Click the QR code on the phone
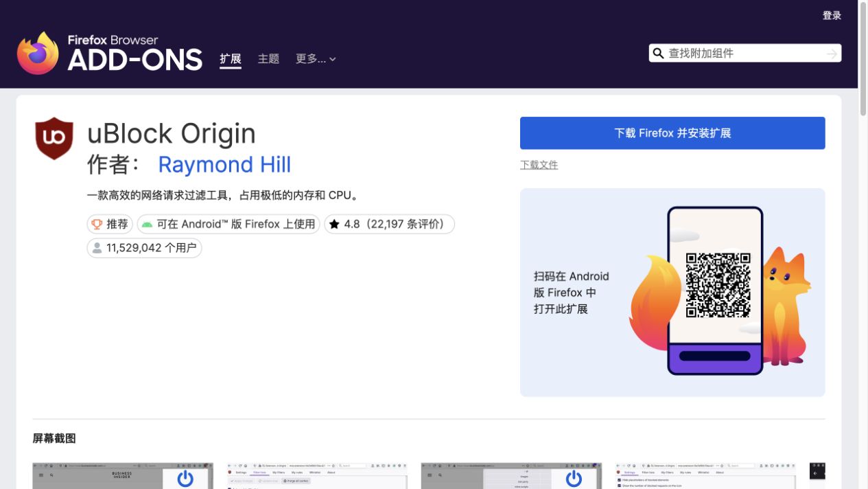868x489 pixels. click(718, 285)
